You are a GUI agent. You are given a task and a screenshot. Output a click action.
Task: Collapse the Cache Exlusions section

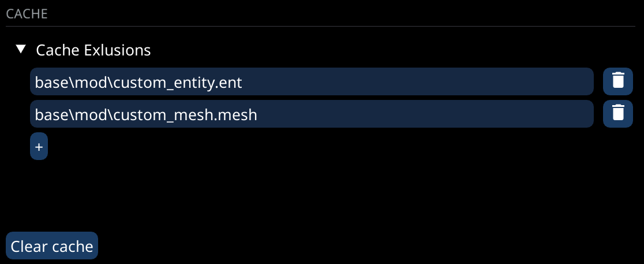(x=21, y=50)
